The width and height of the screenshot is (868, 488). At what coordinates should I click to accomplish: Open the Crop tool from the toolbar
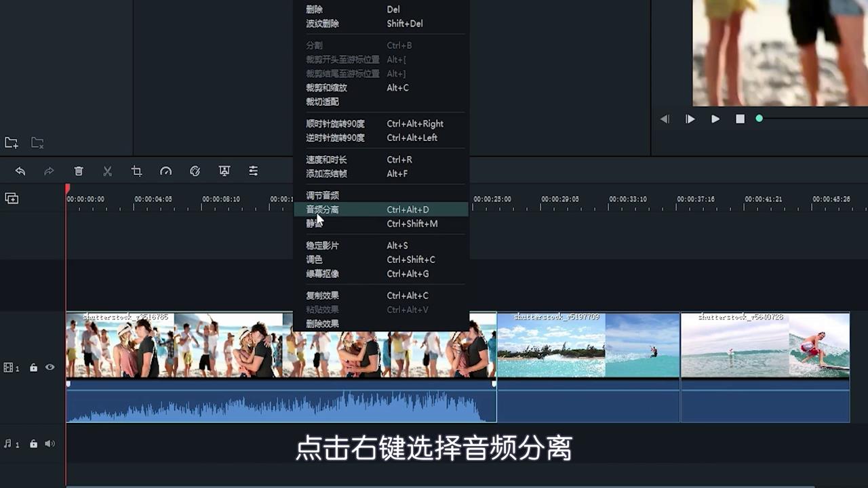pyautogui.click(x=136, y=171)
